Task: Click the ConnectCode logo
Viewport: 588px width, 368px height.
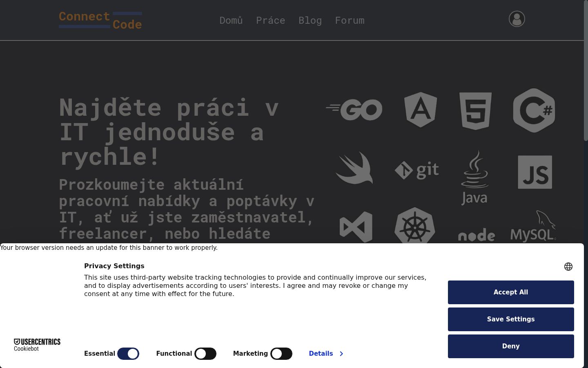Action: (100, 20)
